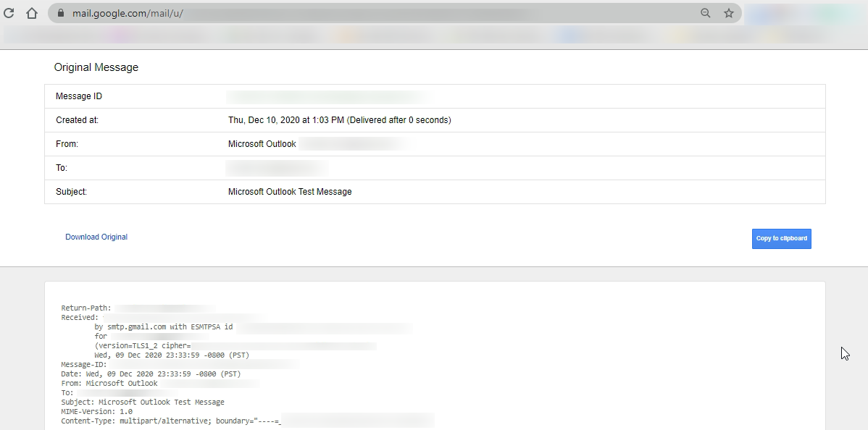This screenshot has height=430, width=868.
Task: Toggle the bookmark star for this page
Action: (x=729, y=13)
